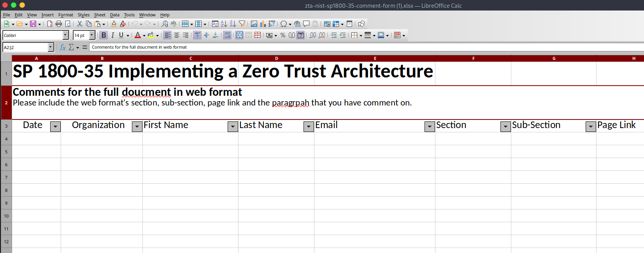Open the Last Name filter dropdown
Image resolution: width=644 pixels, height=253 pixels.
pyautogui.click(x=309, y=127)
